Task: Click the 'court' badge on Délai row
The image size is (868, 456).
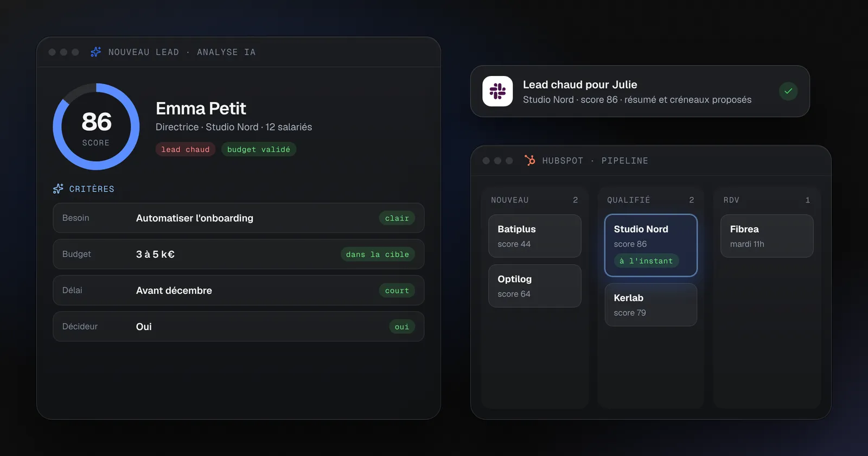Action: 397,290
